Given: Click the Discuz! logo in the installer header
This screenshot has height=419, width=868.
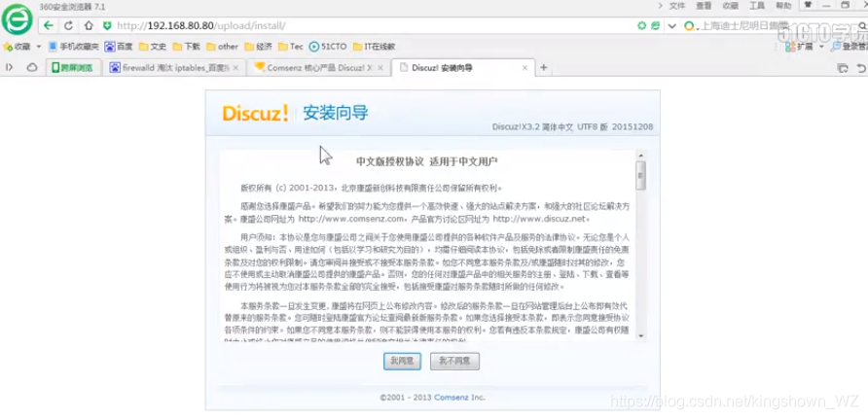Looking at the screenshot, I should (255, 113).
